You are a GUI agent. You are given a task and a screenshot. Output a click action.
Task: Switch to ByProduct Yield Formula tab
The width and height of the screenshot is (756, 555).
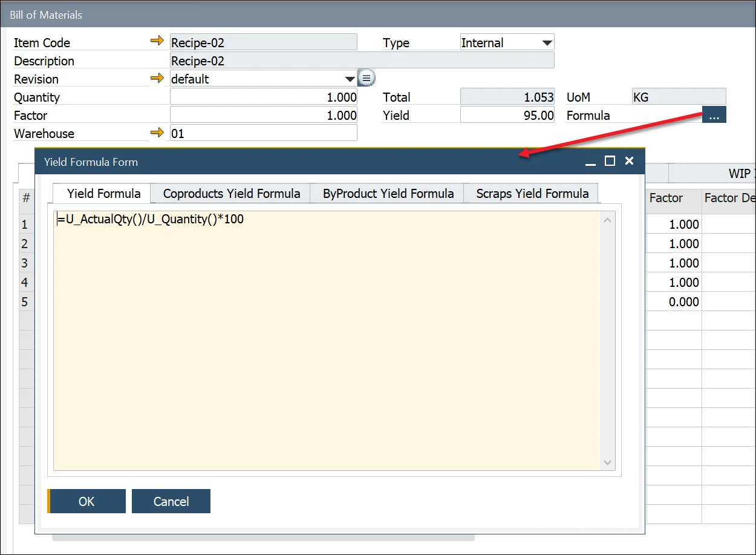(388, 194)
